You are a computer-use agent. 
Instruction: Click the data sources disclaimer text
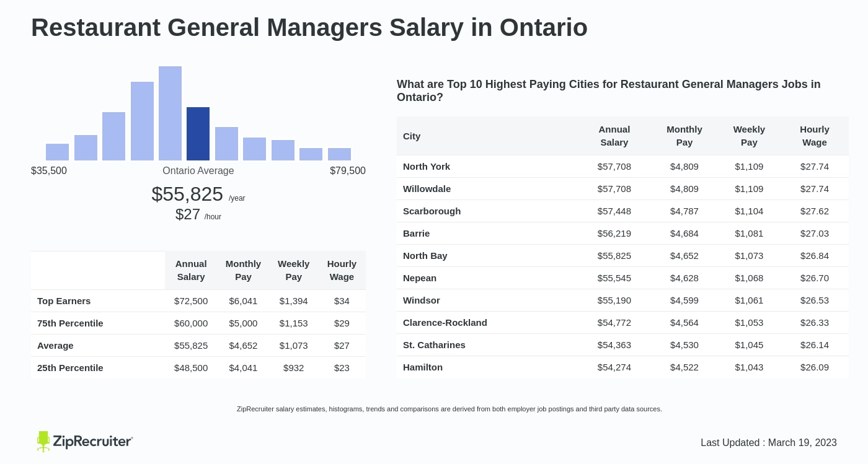click(x=449, y=409)
